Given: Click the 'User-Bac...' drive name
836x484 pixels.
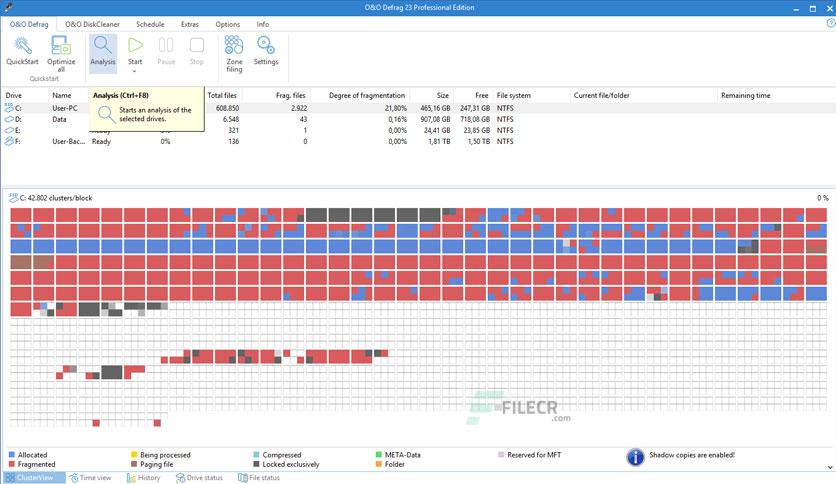Looking at the screenshot, I should coord(68,141).
